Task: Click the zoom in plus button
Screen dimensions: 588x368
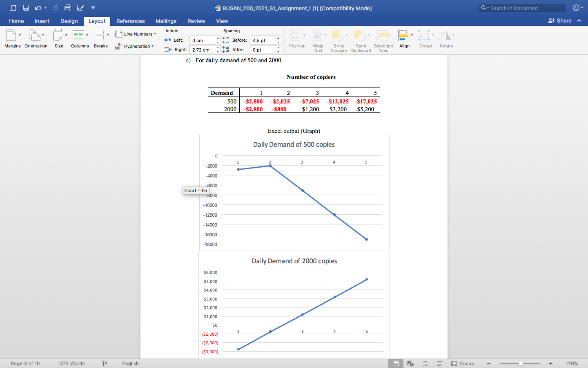Action: pyautogui.click(x=551, y=364)
